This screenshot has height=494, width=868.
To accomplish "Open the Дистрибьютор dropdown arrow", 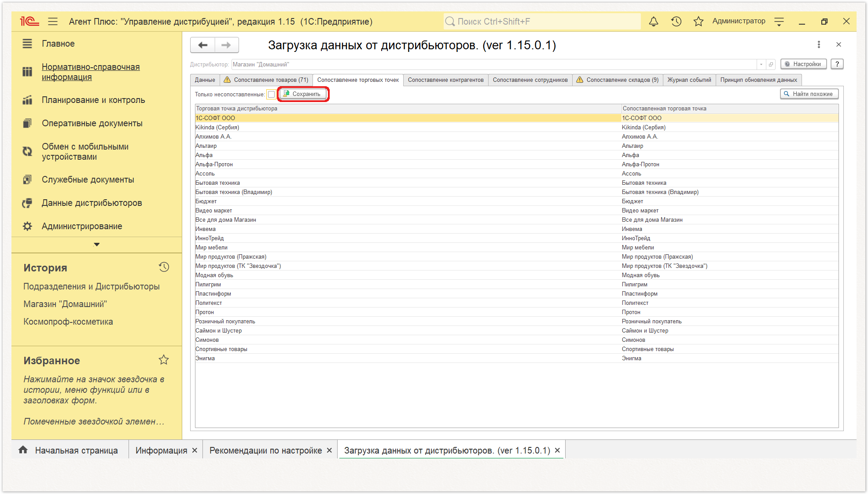I will coord(761,64).
